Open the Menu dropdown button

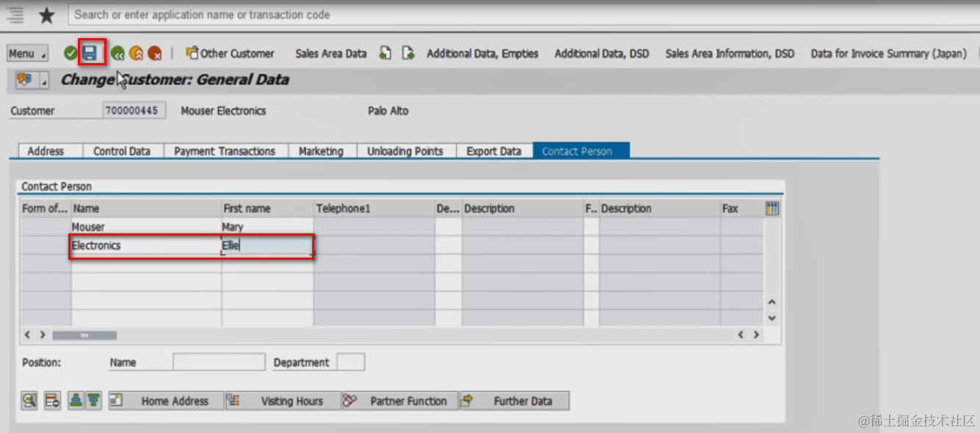(27, 54)
